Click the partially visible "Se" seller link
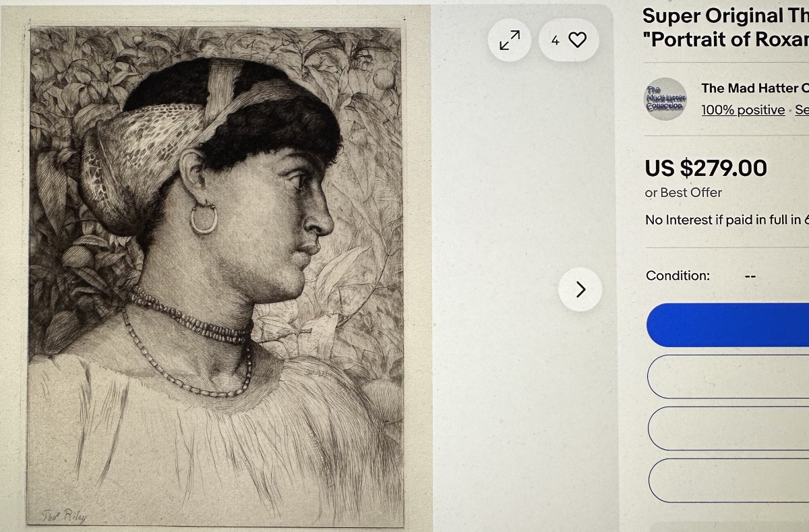This screenshot has height=532, width=809. (802, 110)
